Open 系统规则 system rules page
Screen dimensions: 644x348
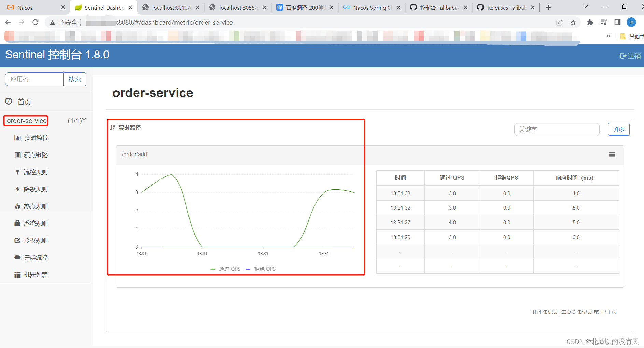31,223
